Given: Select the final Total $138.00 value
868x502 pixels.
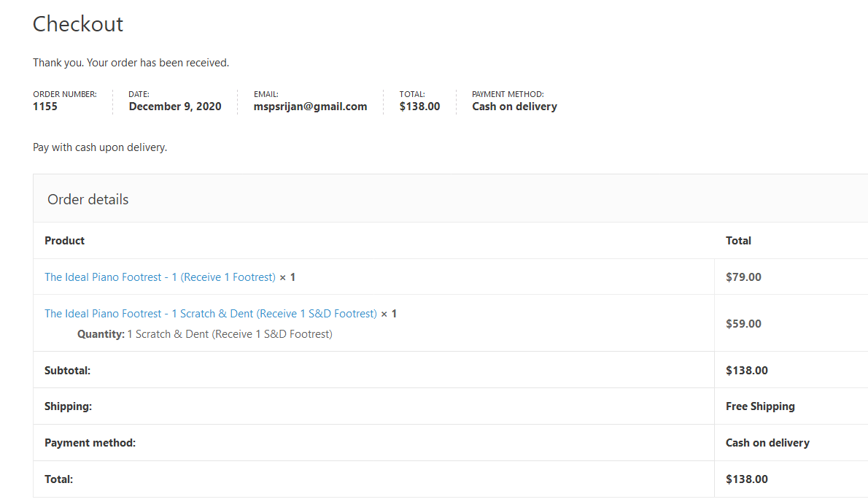Looking at the screenshot, I should (747, 479).
